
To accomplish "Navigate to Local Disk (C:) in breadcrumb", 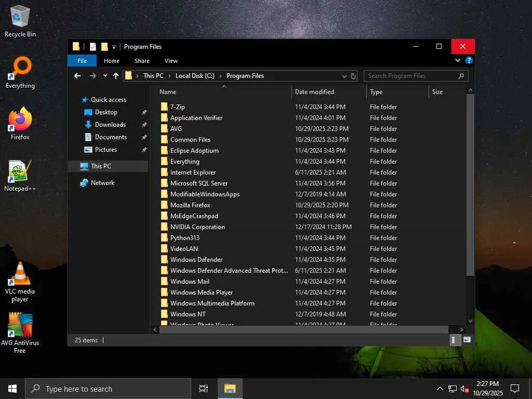I will click(x=195, y=76).
